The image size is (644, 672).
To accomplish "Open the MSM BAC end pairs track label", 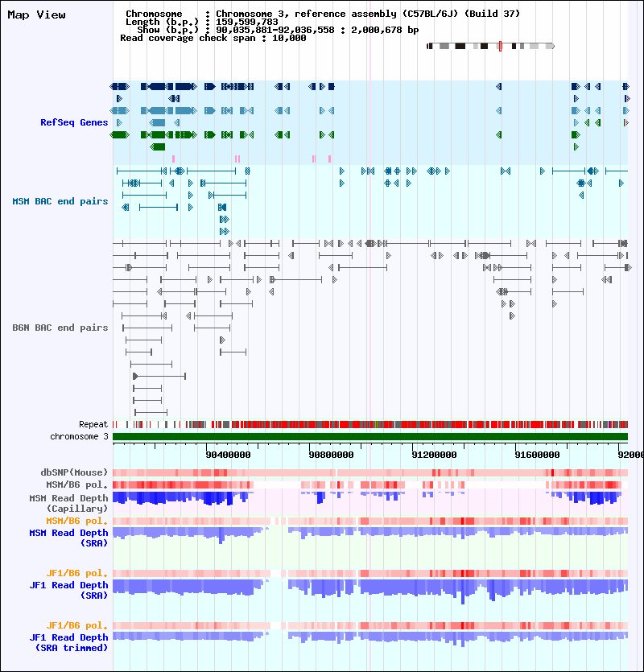I will point(60,201).
